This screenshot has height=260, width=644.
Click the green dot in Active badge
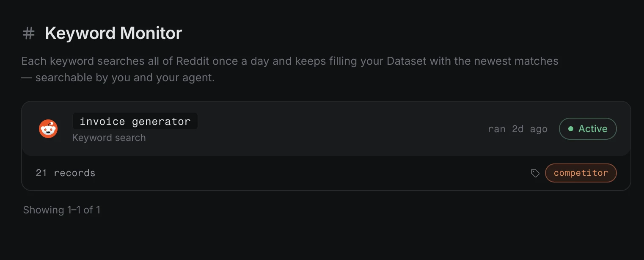(x=571, y=129)
